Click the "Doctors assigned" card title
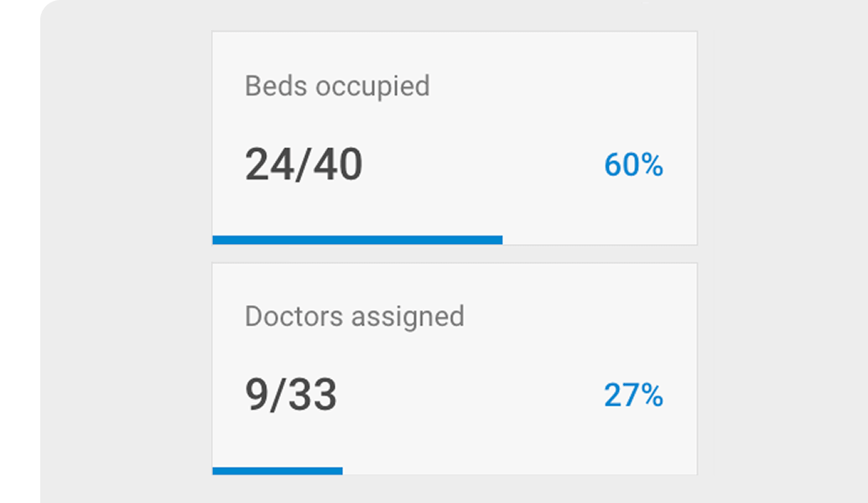This screenshot has width=868, height=503. [x=354, y=317]
